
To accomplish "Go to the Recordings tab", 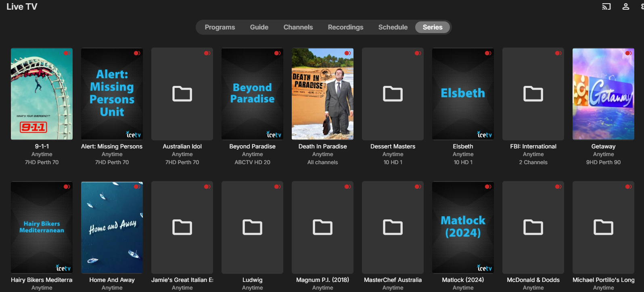I will pyautogui.click(x=345, y=27).
